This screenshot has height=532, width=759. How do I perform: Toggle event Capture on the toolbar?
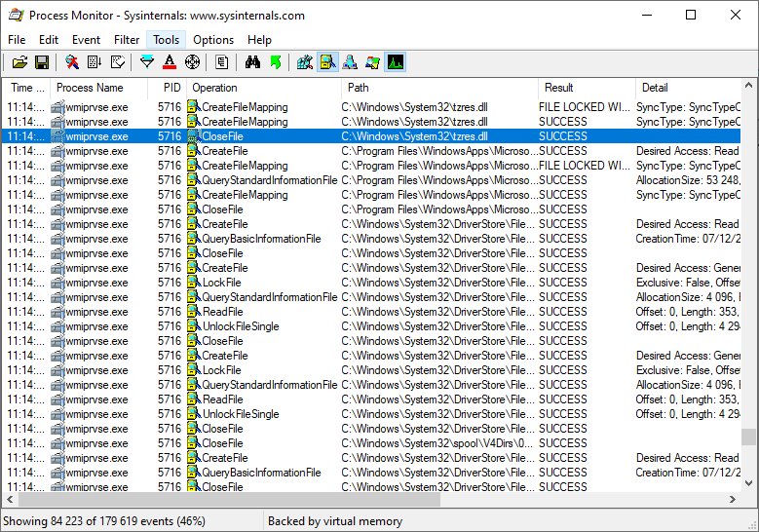(x=72, y=62)
